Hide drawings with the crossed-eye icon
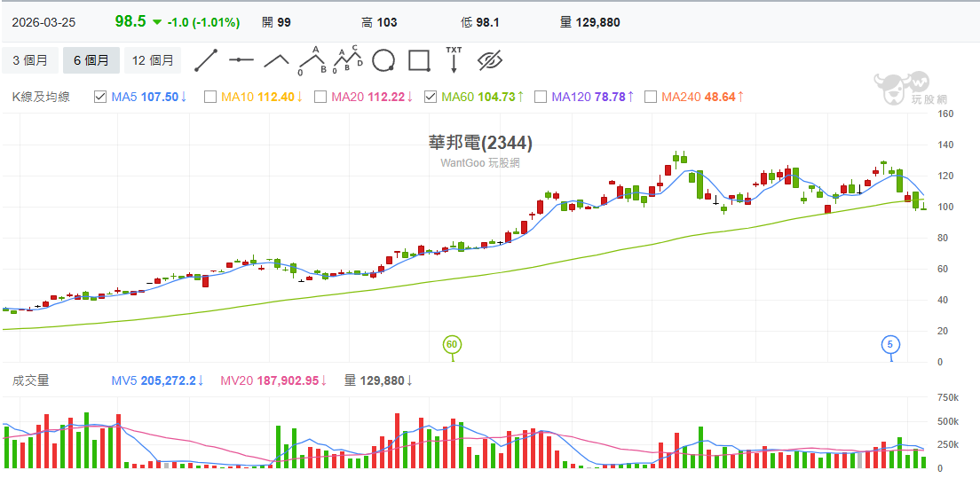Screen dimensions: 980x478 [490, 60]
